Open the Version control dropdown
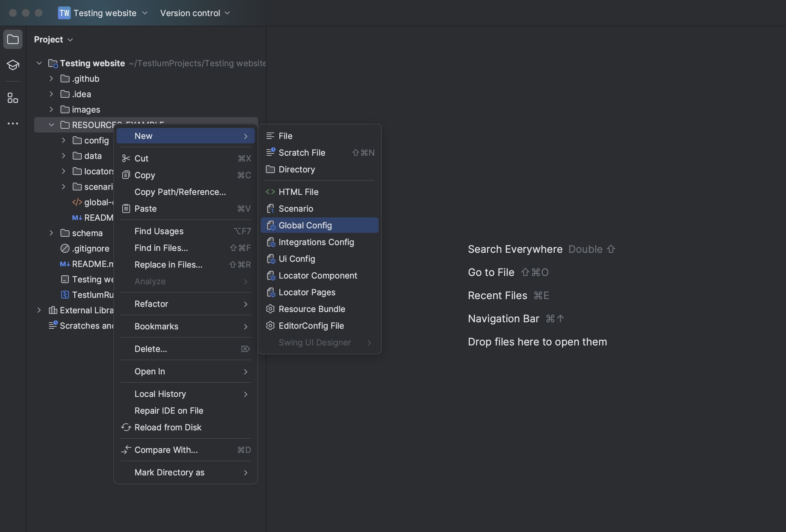 195,13
